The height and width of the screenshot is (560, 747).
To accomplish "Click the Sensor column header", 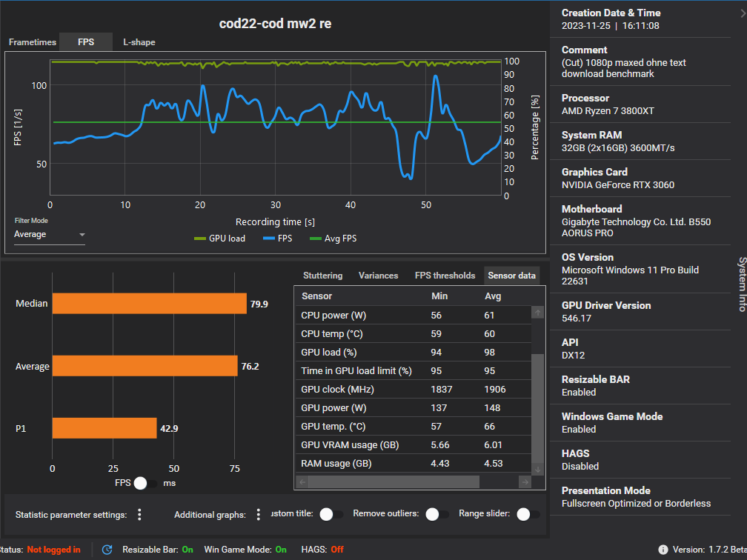I will 317,296.
